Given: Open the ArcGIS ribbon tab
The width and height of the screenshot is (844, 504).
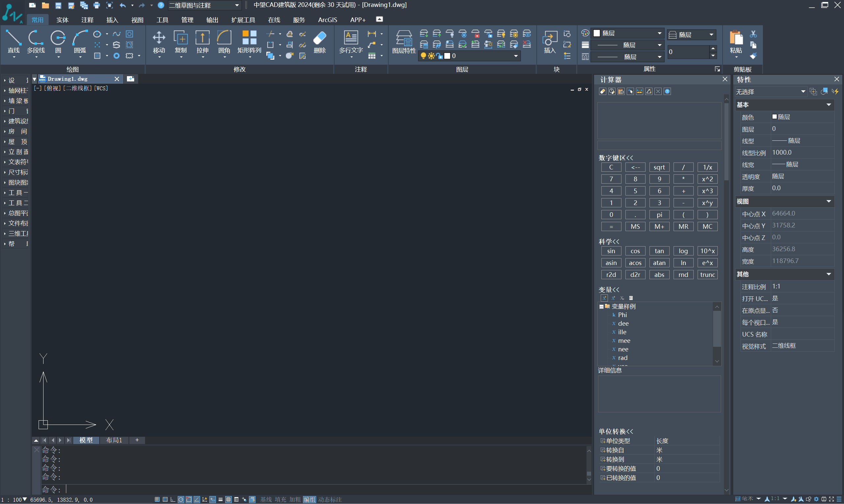Looking at the screenshot, I should click(x=327, y=20).
